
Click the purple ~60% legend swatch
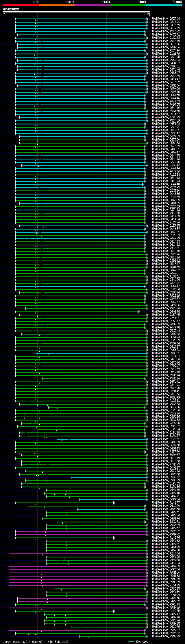pos(92,5)
